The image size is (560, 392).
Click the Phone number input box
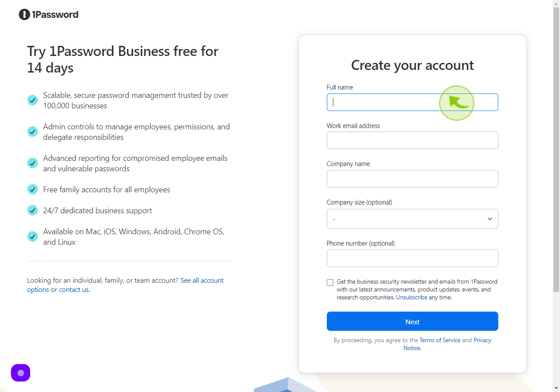pos(412,258)
